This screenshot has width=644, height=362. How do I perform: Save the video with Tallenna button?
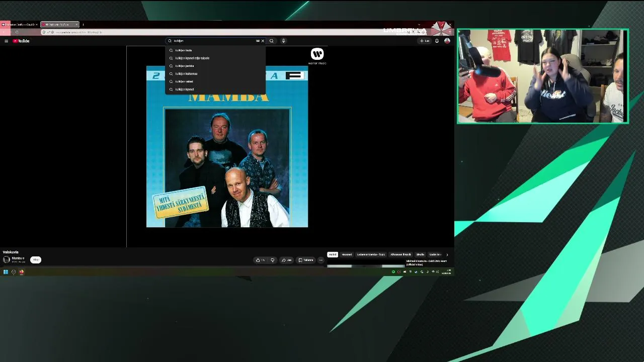306,260
